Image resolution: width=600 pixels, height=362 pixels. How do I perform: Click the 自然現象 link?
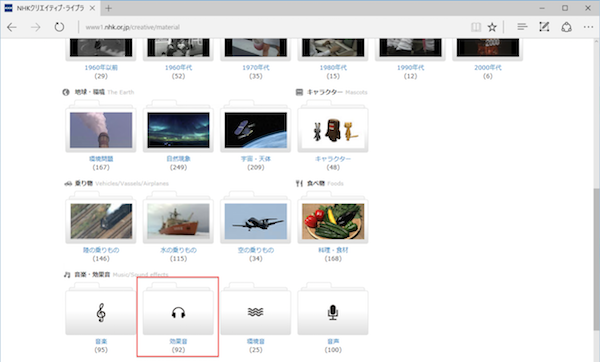pos(178,158)
